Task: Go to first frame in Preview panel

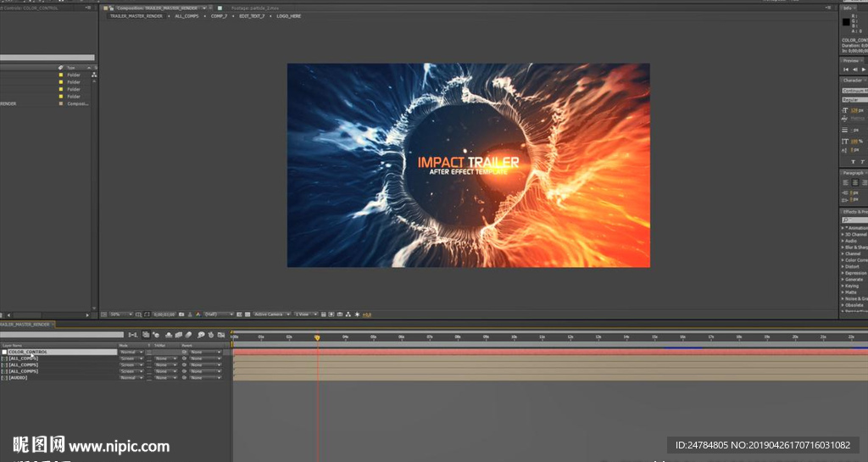Action: 846,70
